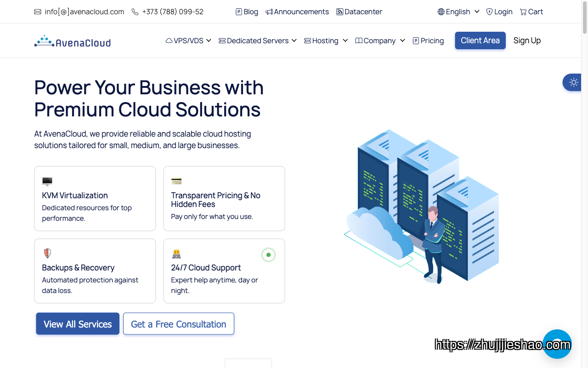This screenshot has height=368, width=588.
Task: Open the Dedicated Servers menu item
Action: pos(258,40)
